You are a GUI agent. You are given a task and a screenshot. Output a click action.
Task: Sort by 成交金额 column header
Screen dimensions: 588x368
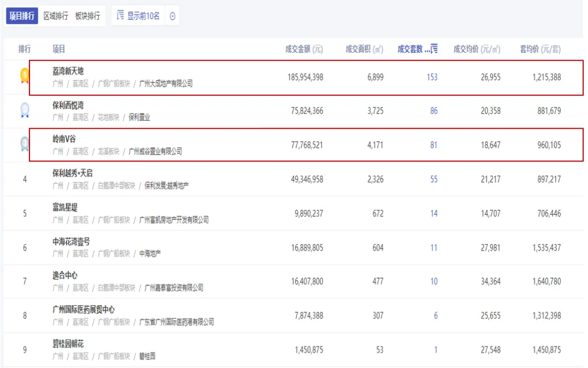(303, 49)
